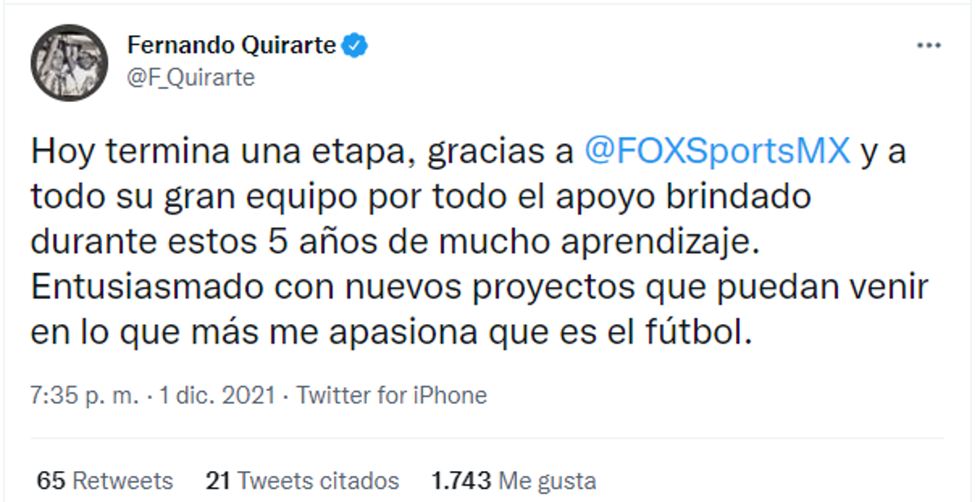
Task: View the 65 Retweets list
Action: (x=105, y=481)
